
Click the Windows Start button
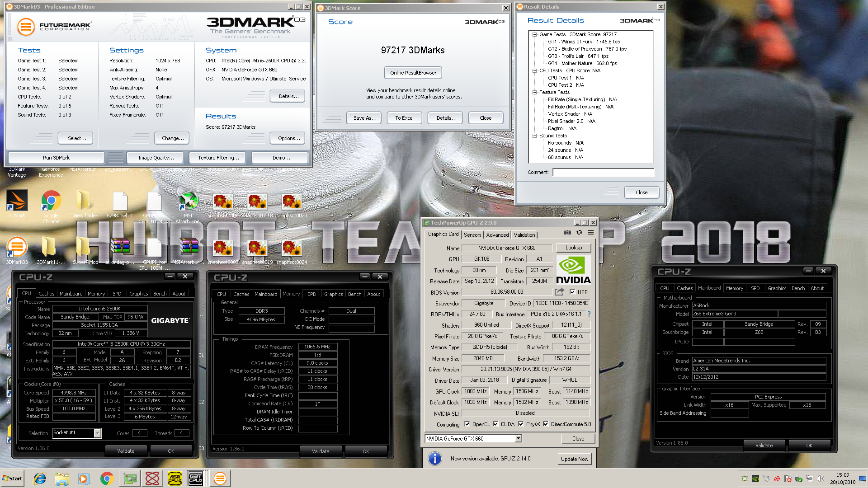coord(12,479)
